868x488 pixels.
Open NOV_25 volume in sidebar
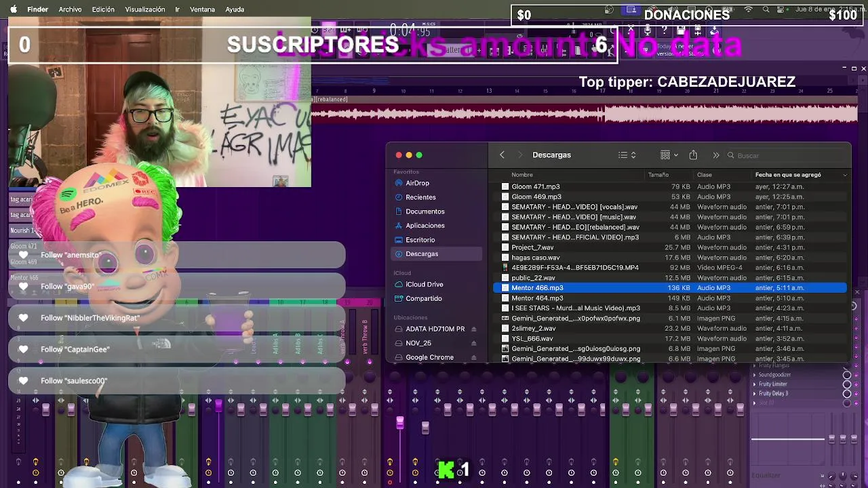pos(418,344)
